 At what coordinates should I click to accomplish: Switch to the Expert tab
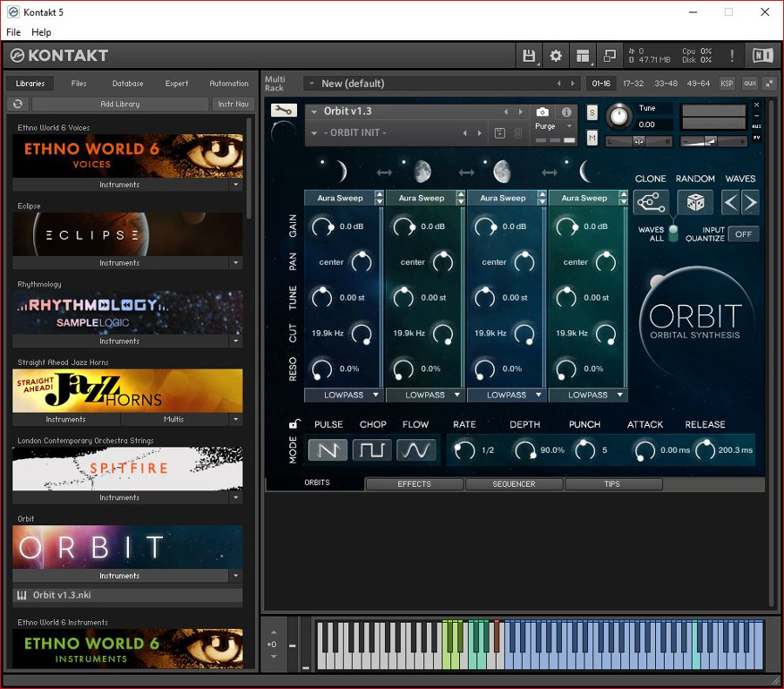pyautogui.click(x=177, y=84)
